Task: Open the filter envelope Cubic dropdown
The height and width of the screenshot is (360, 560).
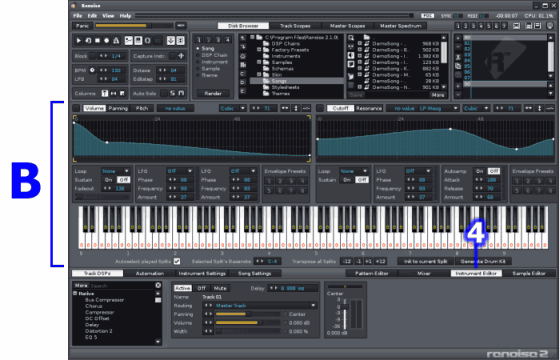Action: coord(476,108)
